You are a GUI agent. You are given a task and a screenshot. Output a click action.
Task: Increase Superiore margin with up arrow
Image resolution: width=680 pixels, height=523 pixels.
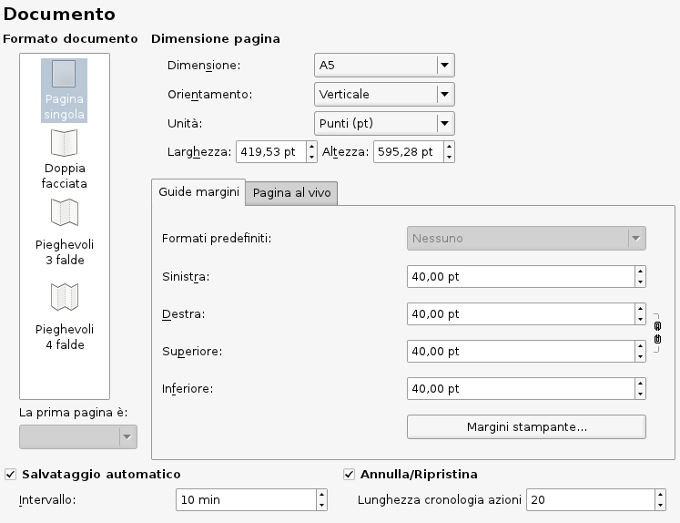click(641, 346)
